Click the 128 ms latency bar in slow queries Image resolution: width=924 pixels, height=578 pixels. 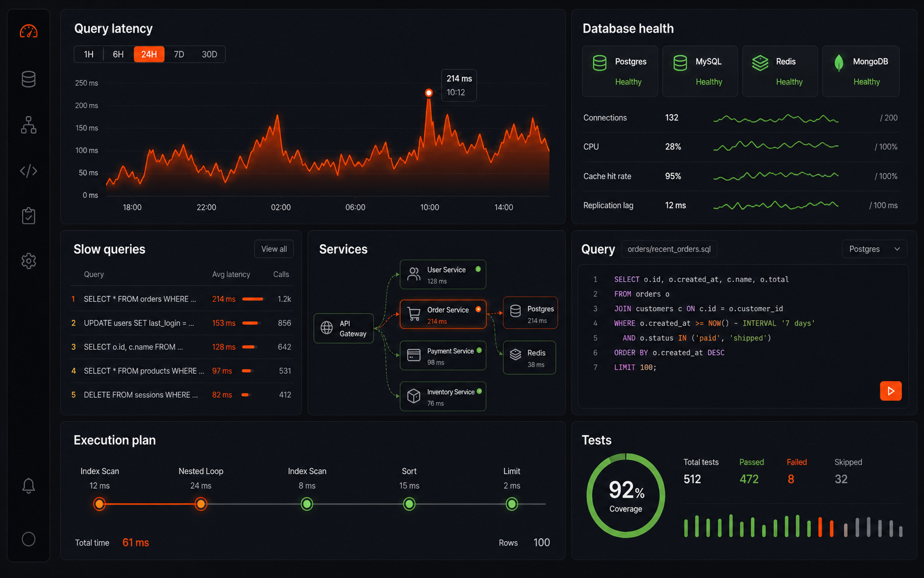click(x=249, y=347)
